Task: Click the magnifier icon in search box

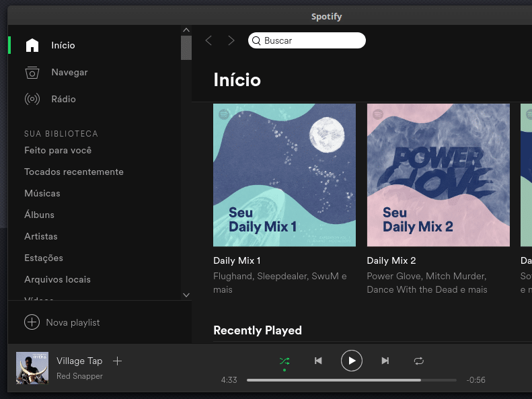Action: (x=256, y=41)
